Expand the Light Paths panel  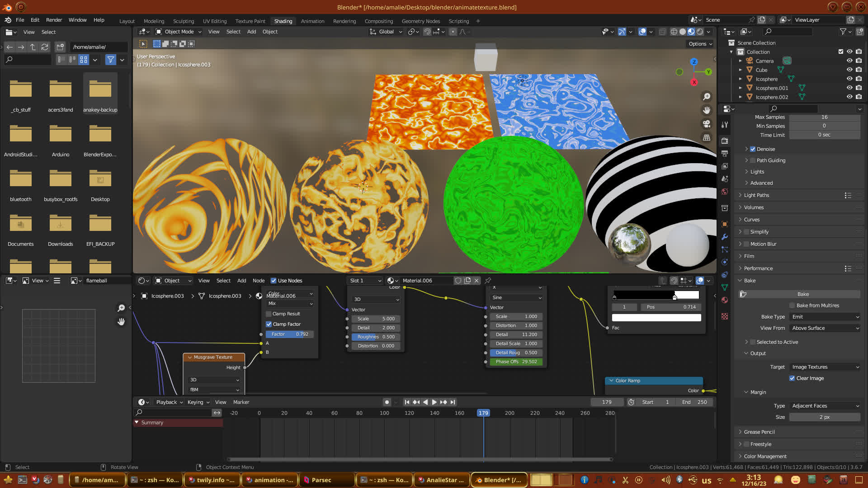pyautogui.click(x=756, y=195)
